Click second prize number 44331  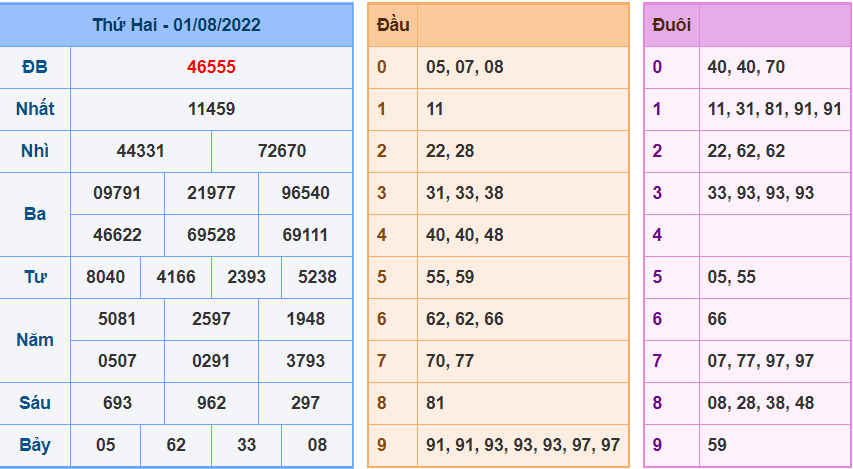(140, 151)
